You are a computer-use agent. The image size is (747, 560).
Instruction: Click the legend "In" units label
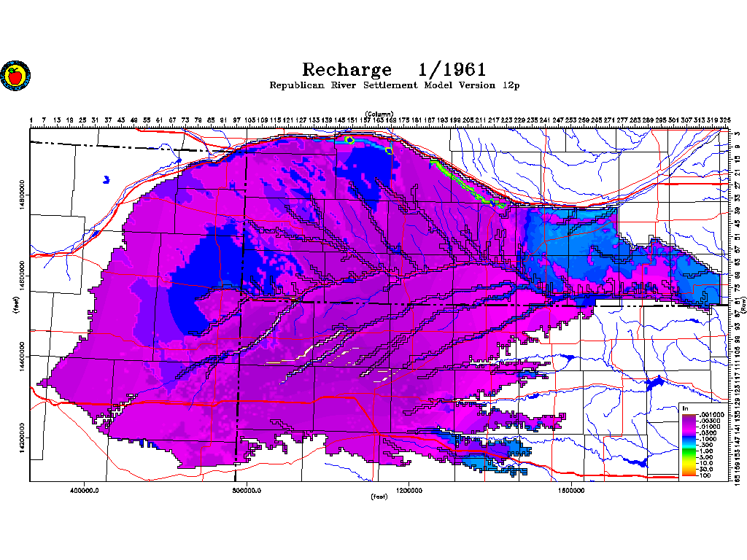(x=686, y=408)
